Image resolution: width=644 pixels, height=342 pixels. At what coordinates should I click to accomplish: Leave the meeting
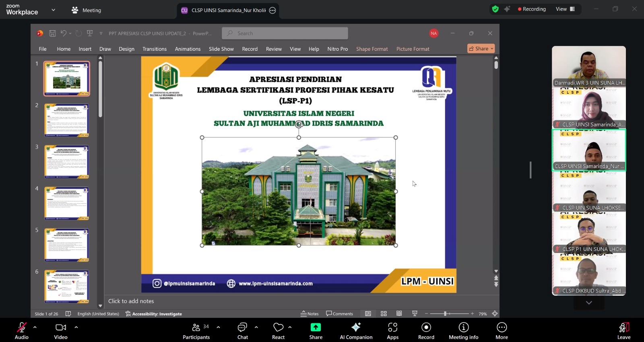(623, 331)
